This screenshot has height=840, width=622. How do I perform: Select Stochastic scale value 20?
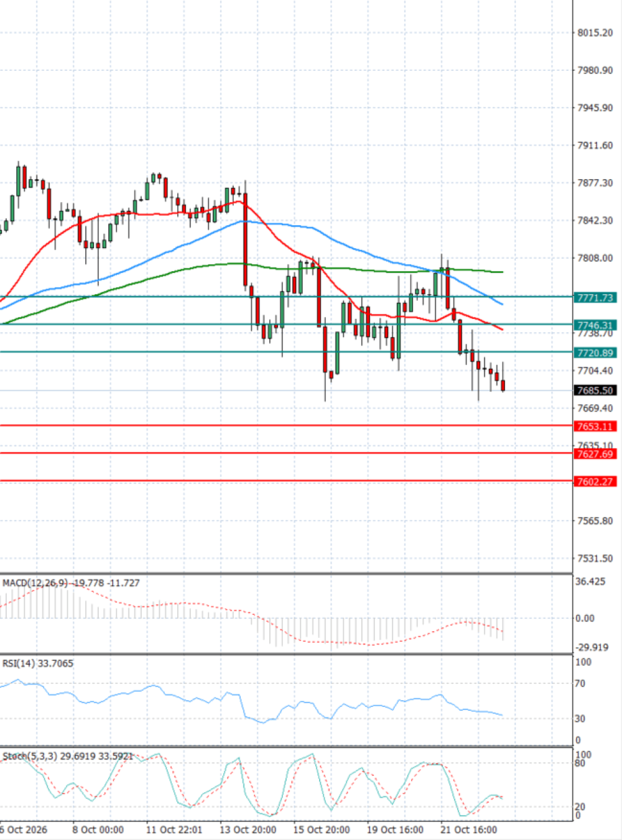(x=580, y=806)
